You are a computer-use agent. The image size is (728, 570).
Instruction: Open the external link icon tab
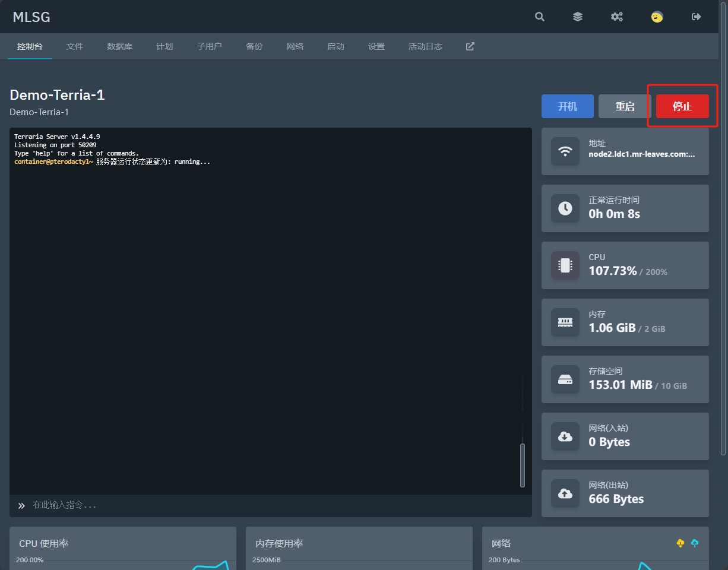[x=470, y=46]
